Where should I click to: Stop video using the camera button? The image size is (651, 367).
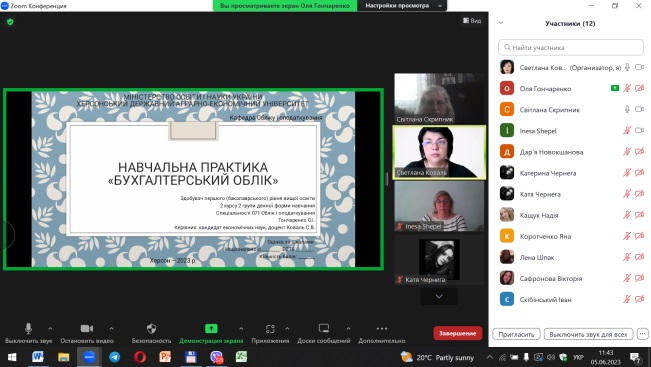(87, 329)
